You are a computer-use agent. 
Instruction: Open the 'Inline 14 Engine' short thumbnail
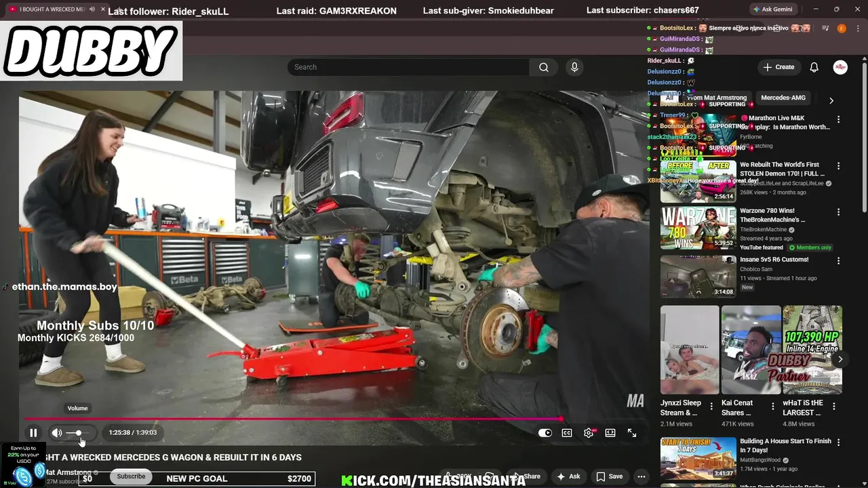click(812, 350)
